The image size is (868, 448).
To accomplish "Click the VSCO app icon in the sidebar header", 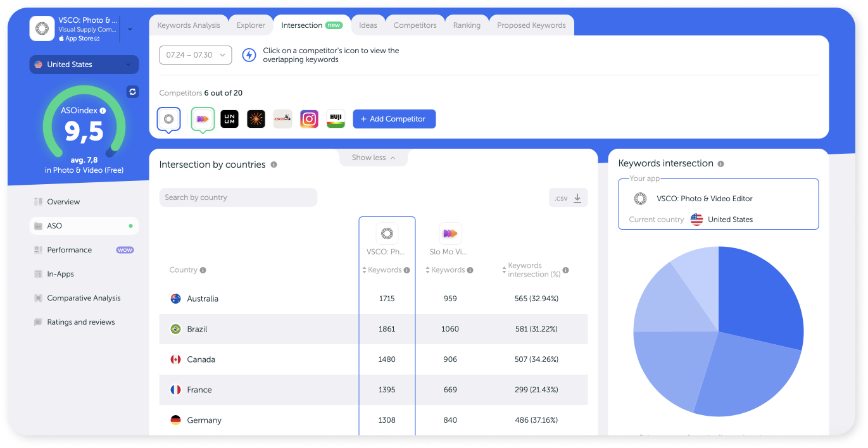I will (42, 28).
